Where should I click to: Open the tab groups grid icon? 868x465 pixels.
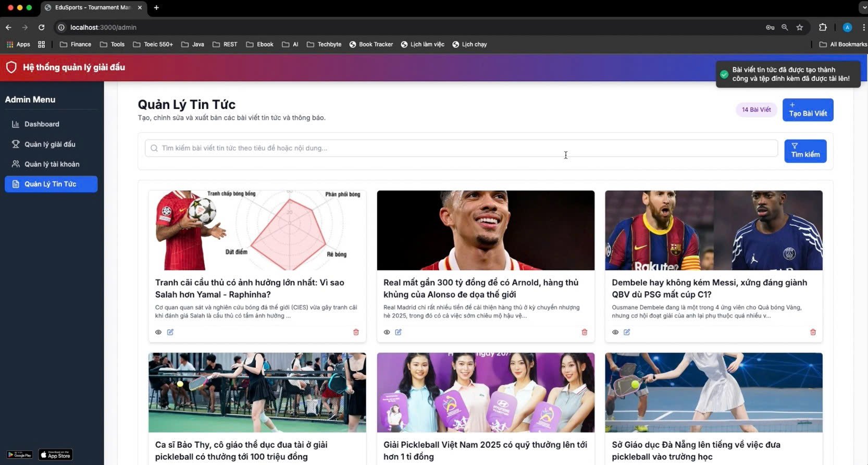click(42, 44)
